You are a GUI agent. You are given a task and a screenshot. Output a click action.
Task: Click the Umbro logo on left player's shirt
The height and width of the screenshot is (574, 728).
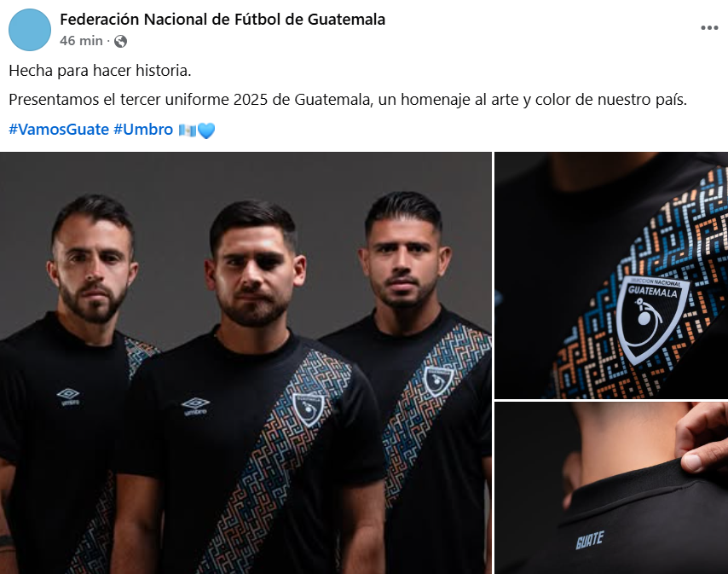click(69, 397)
